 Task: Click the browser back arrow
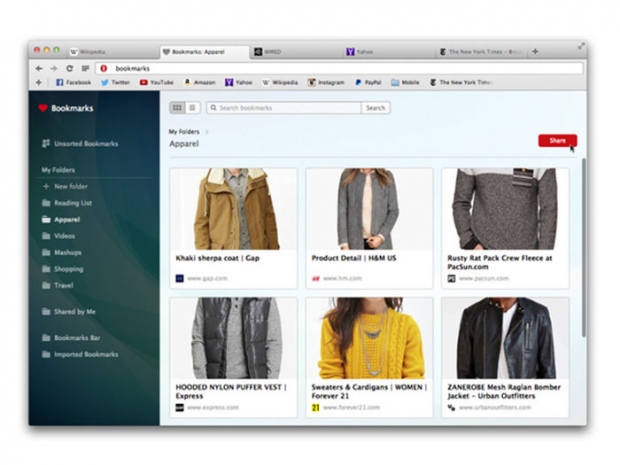click(x=40, y=68)
